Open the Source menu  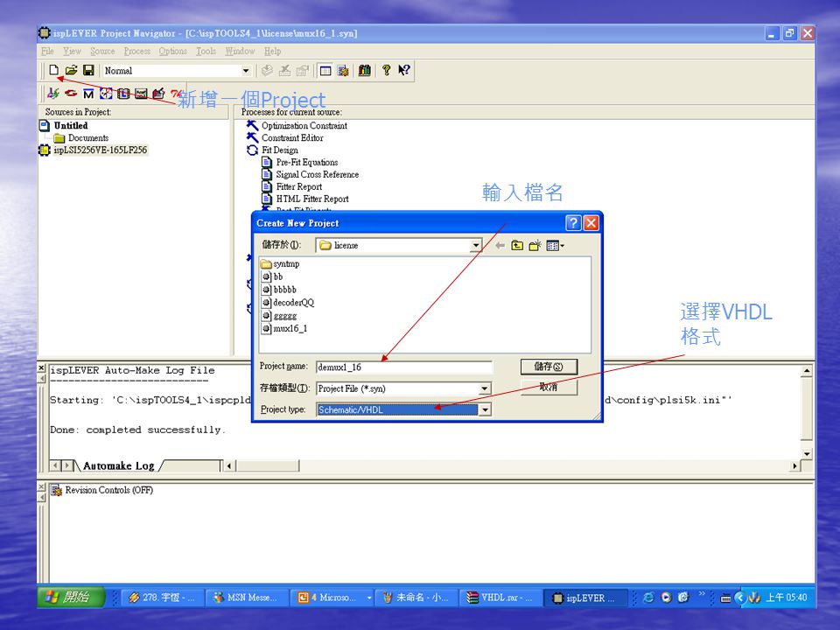[102, 51]
